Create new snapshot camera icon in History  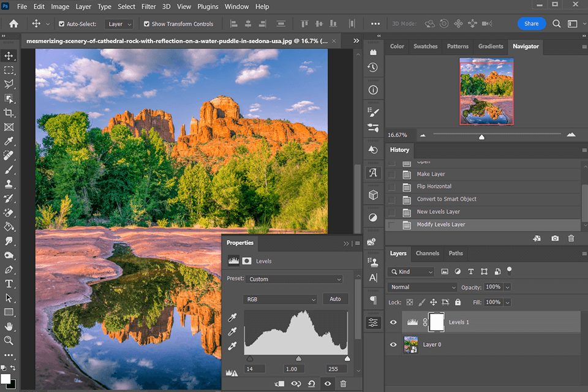point(555,238)
